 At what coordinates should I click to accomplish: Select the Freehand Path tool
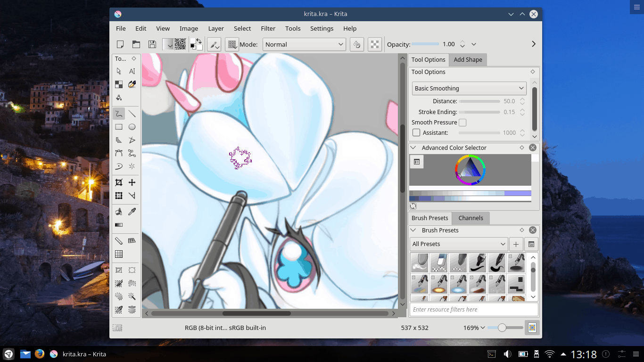(x=132, y=153)
